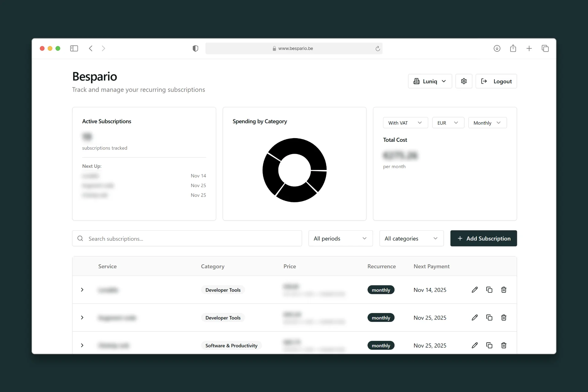This screenshot has width=588, height=392.
Task: Click the browser share icon
Action: click(x=513, y=48)
